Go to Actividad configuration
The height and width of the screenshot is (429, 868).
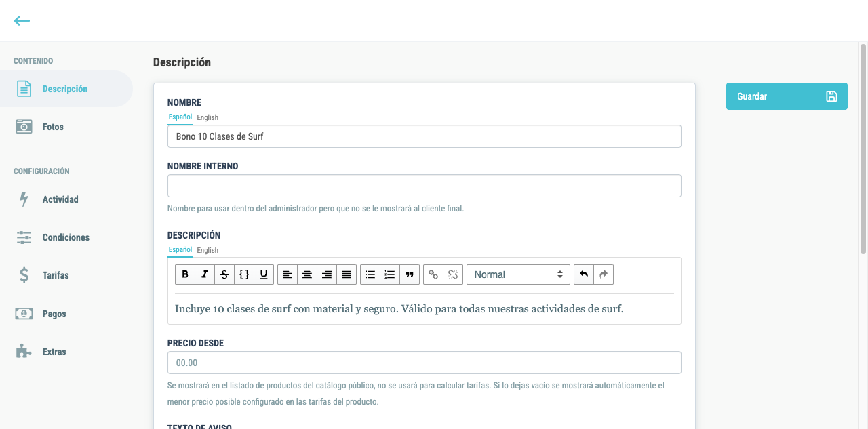[66, 199]
